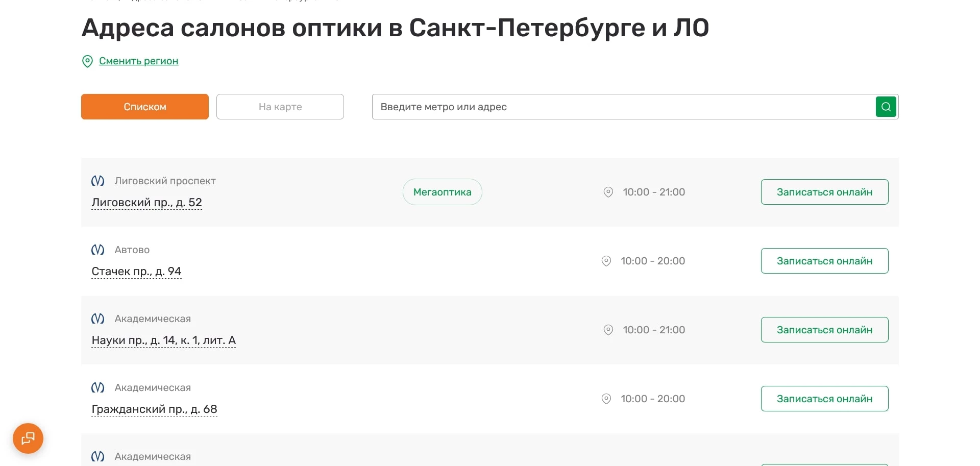The width and height of the screenshot is (980, 466).
Task: Click Записаться онлайн for Лиговский проспект
Action: tap(824, 192)
